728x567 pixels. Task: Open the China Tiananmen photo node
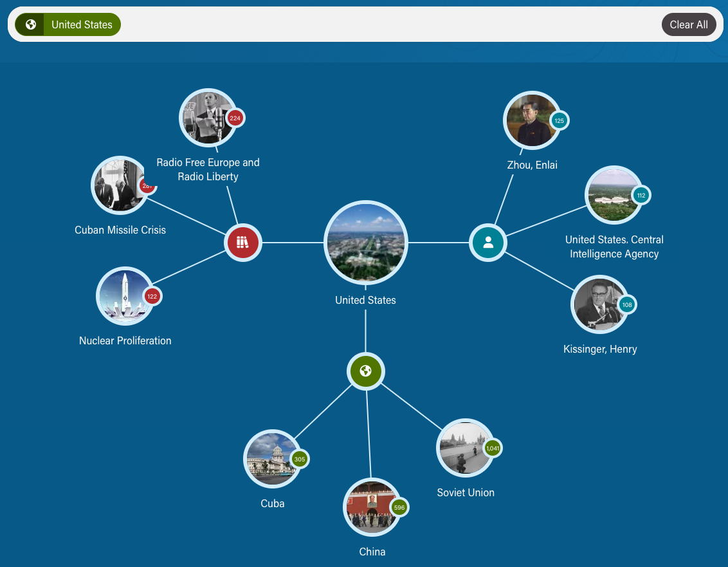pyautogui.click(x=372, y=507)
